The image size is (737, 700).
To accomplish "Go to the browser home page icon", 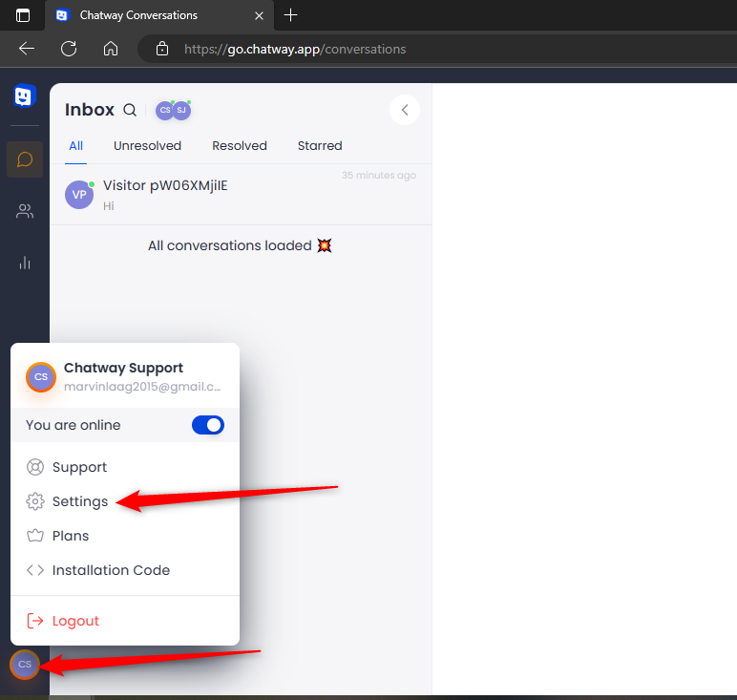I will [x=111, y=49].
